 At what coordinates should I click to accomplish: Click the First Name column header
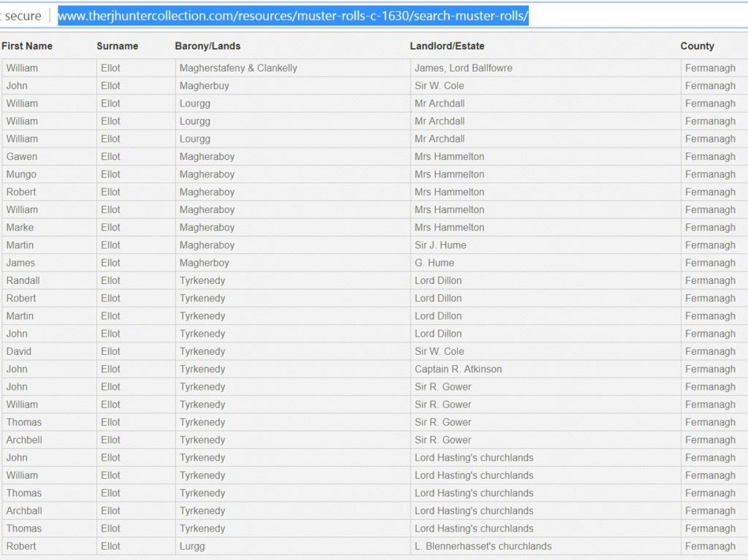tap(27, 46)
